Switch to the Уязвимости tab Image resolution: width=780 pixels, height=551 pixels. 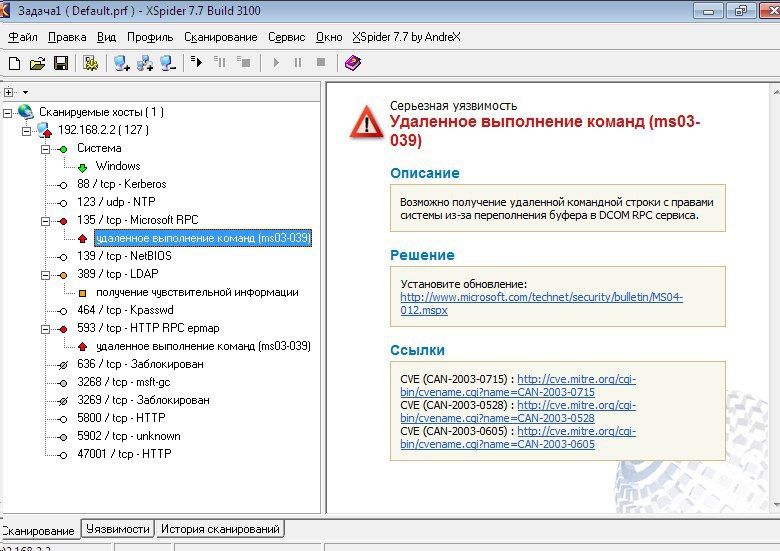[117, 529]
